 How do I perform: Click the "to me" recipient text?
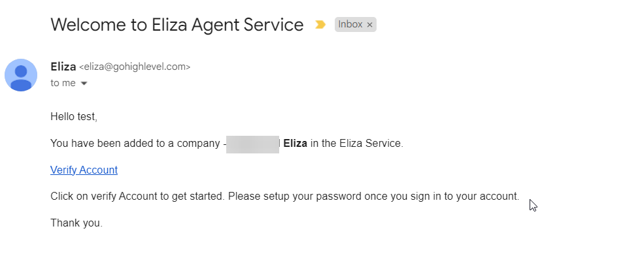63,83
